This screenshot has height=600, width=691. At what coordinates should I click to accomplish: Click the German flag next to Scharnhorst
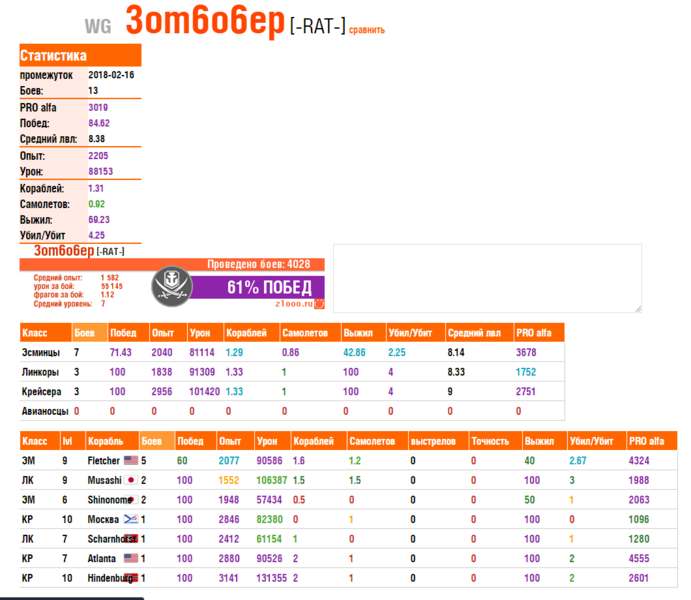click(131, 538)
